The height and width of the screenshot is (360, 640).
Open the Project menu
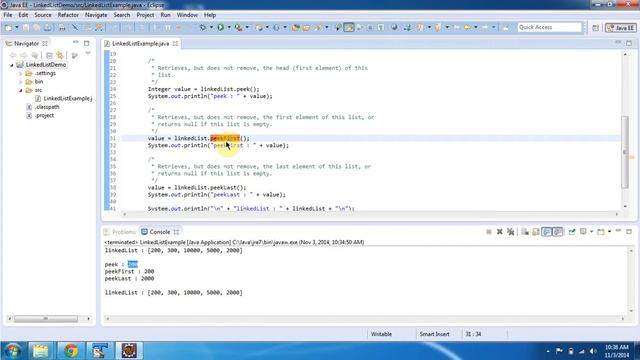[x=145, y=15]
